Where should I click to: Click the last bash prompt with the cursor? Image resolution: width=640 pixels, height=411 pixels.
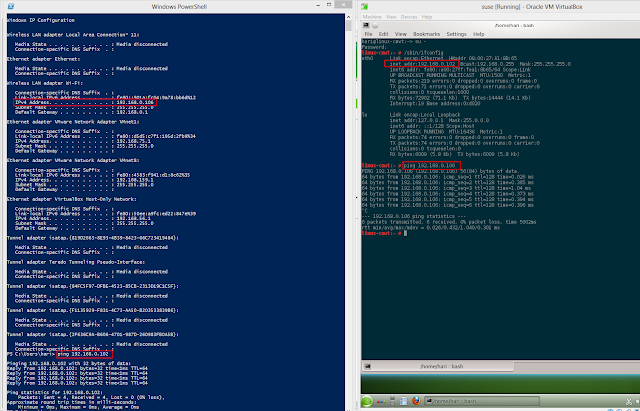point(384,233)
